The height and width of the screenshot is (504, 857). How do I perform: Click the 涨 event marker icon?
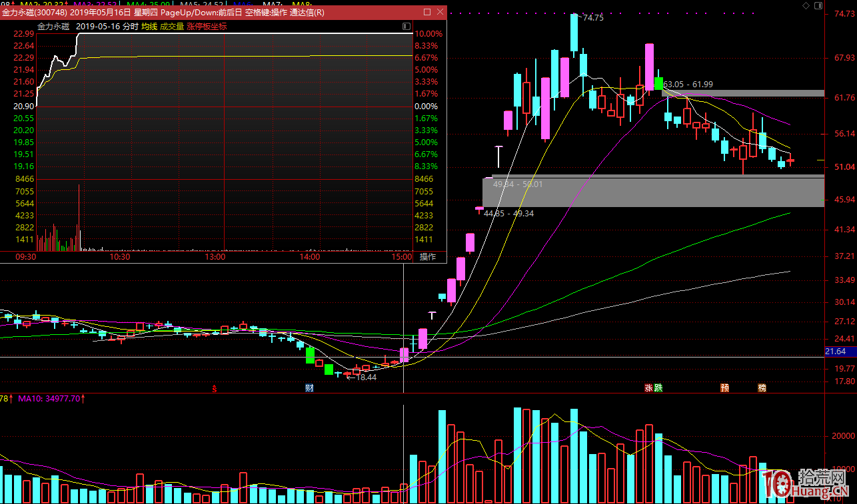coord(648,387)
